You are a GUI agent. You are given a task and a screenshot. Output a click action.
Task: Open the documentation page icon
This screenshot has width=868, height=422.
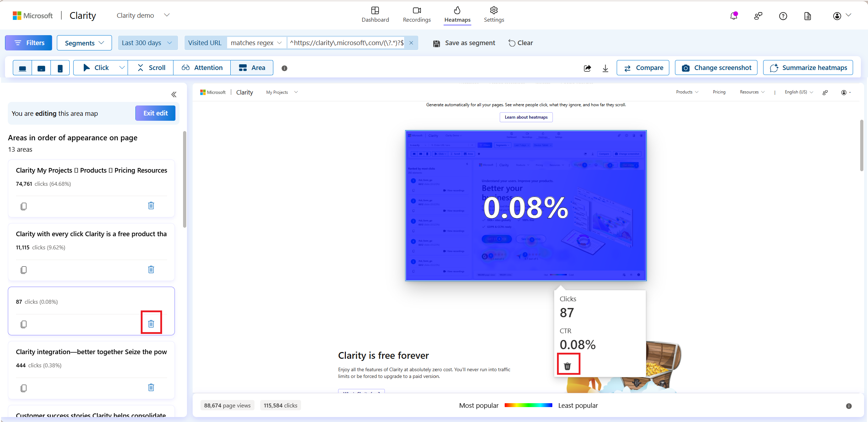click(x=808, y=16)
